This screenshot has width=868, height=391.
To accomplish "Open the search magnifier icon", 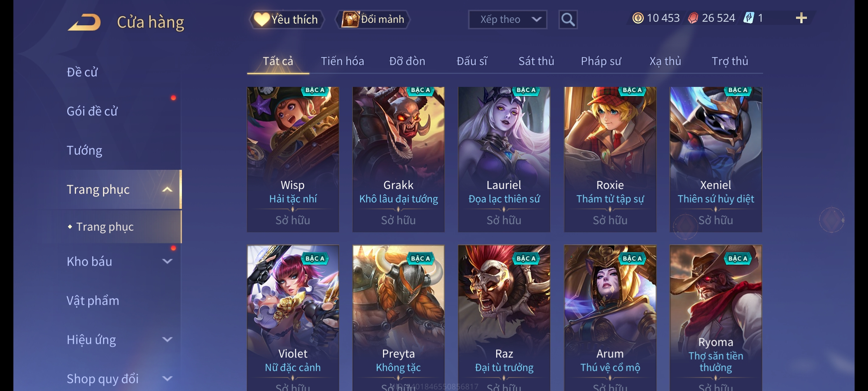I will coord(568,20).
